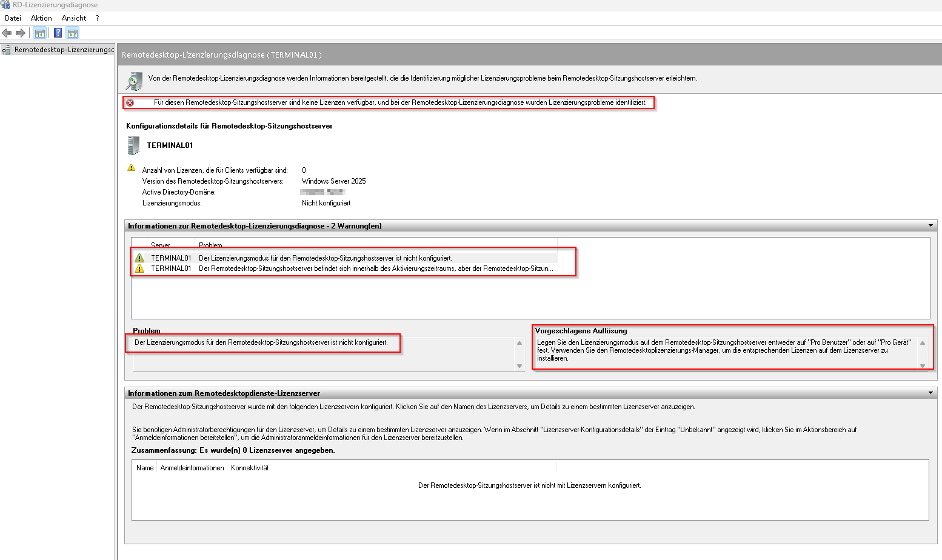Click the Forward arrow in the toolbar
This screenshot has height=560, width=942.
21,33
